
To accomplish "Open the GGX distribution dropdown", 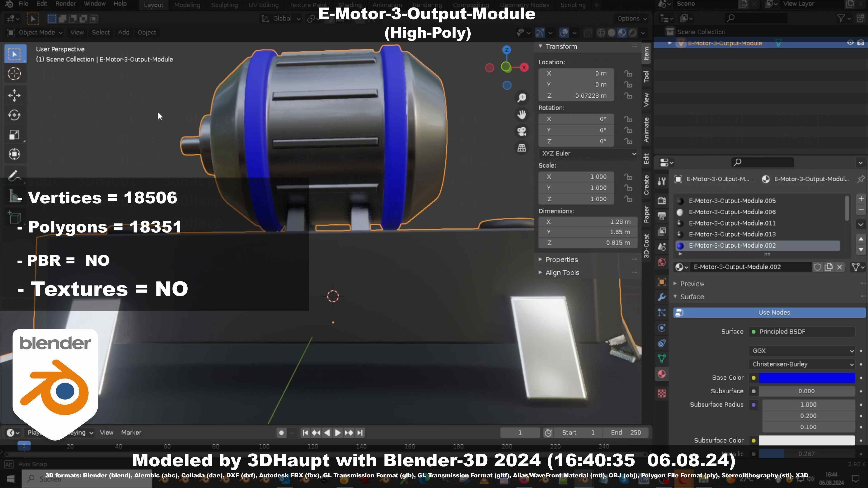I will click(x=802, y=351).
